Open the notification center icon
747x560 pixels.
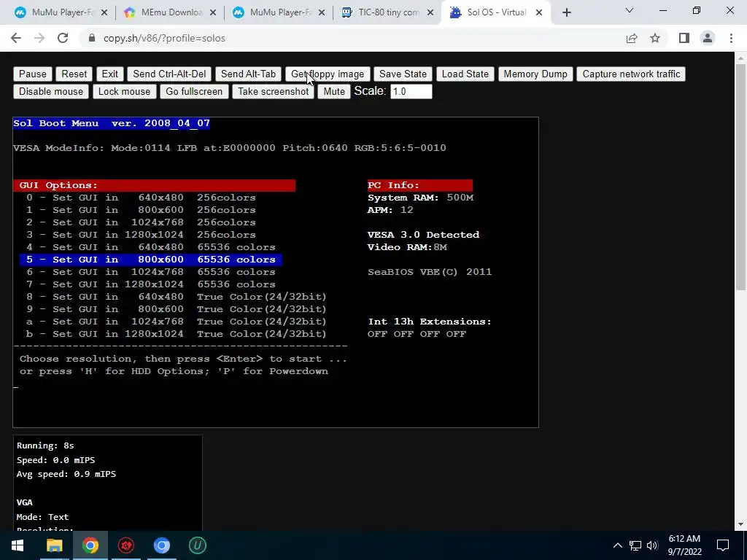[723, 545]
